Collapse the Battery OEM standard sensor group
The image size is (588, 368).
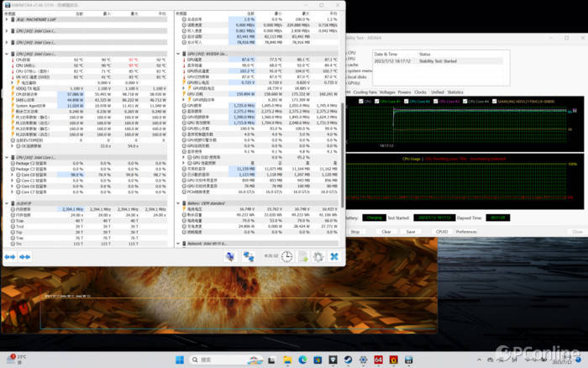(x=176, y=202)
